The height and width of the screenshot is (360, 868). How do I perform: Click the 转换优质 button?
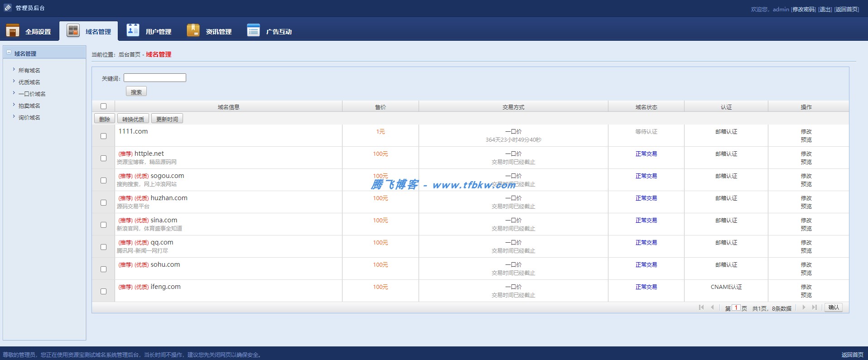133,119
